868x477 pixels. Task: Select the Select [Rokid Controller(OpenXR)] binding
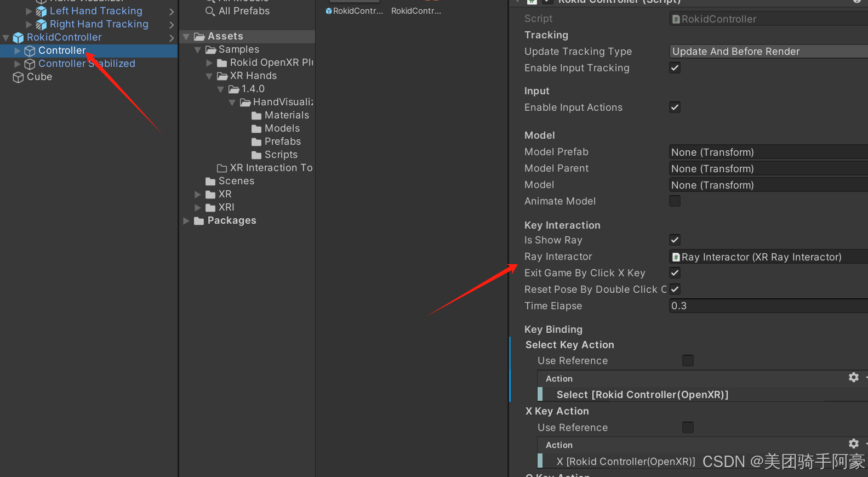tap(642, 395)
